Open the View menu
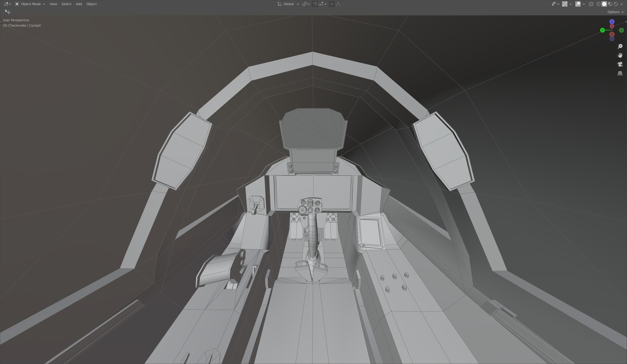The image size is (627, 364). coord(53,4)
